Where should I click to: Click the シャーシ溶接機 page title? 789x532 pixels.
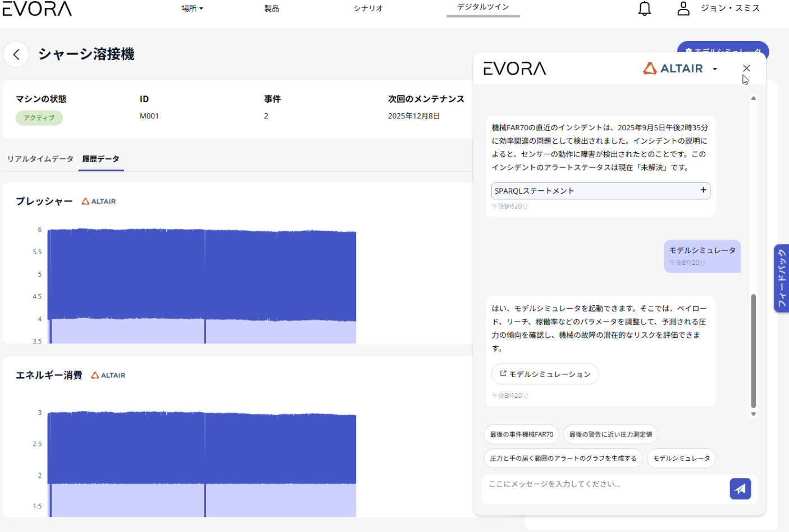point(86,54)
